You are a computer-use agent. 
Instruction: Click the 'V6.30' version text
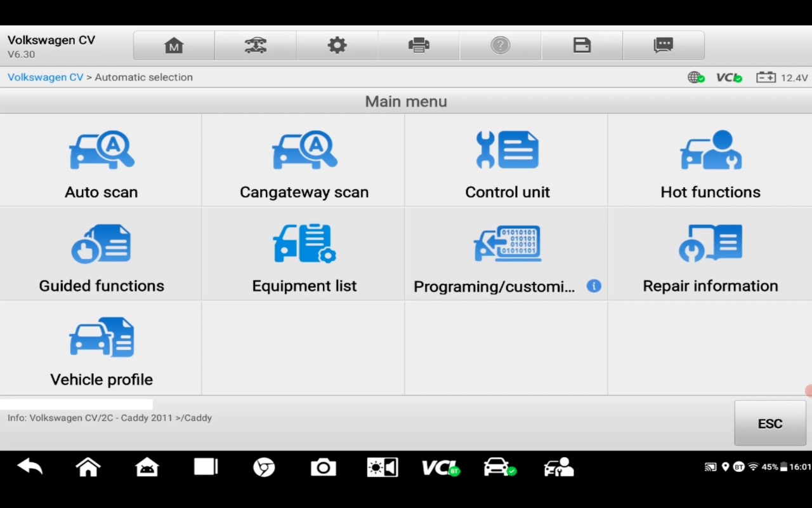(x=21, y=55)
